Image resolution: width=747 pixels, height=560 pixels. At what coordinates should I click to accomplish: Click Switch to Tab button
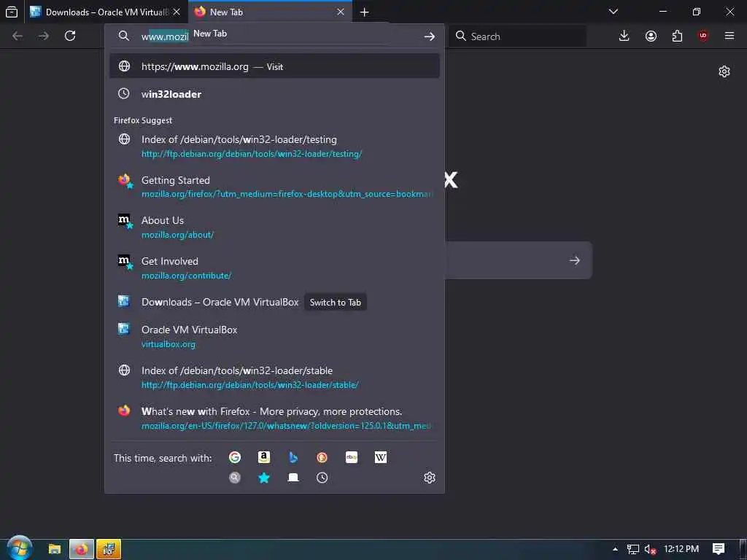point(336,303)
